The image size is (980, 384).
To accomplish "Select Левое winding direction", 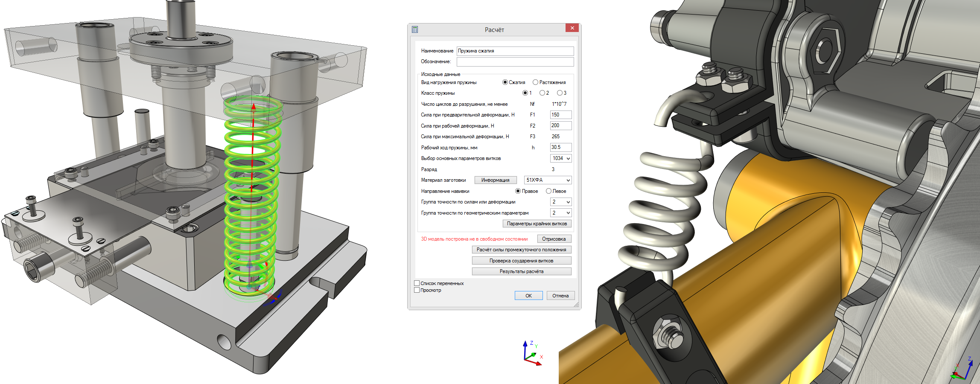I will pyautogui.click(x=549, y=191).
